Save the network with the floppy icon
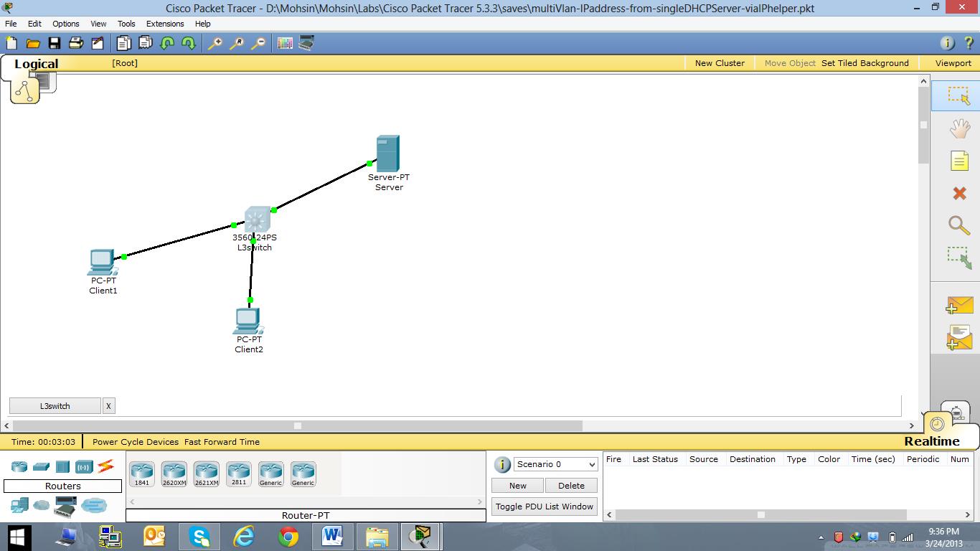The image size is (980, 551). click(54, 43)
